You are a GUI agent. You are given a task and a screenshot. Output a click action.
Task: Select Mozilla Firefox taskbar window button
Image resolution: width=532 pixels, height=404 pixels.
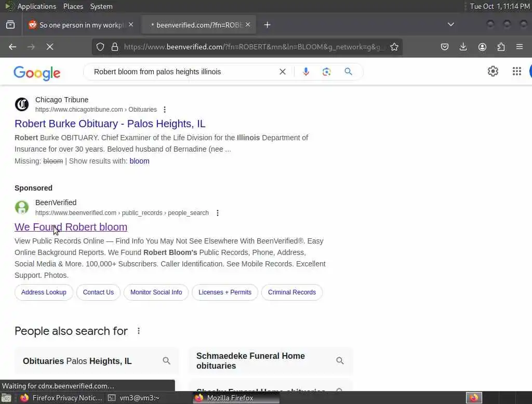(236, 398)
